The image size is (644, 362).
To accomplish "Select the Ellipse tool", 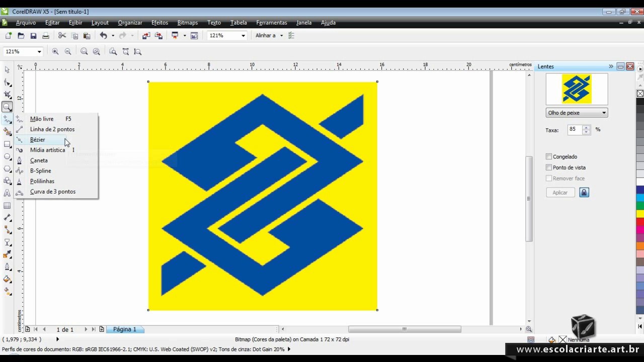I will pyautogui.click(x=7, y=156).
